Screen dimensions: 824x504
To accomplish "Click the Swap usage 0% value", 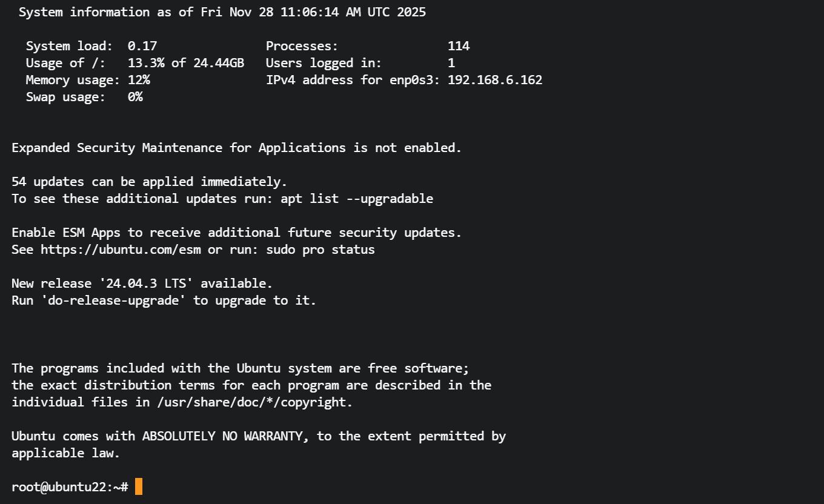I will [x=135, y=97].
